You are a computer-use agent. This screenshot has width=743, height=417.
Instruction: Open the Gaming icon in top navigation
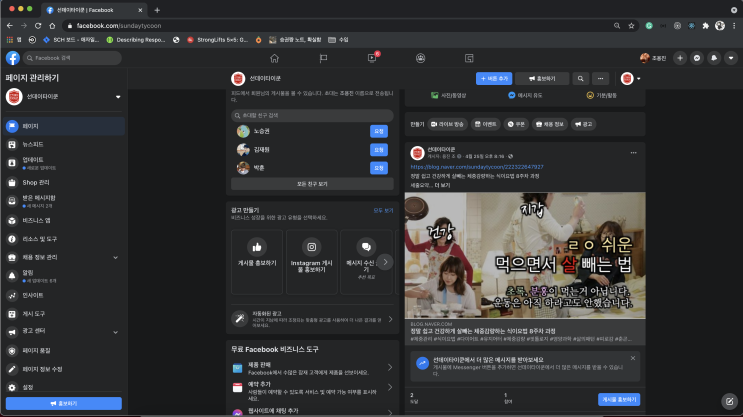(469, 58)
